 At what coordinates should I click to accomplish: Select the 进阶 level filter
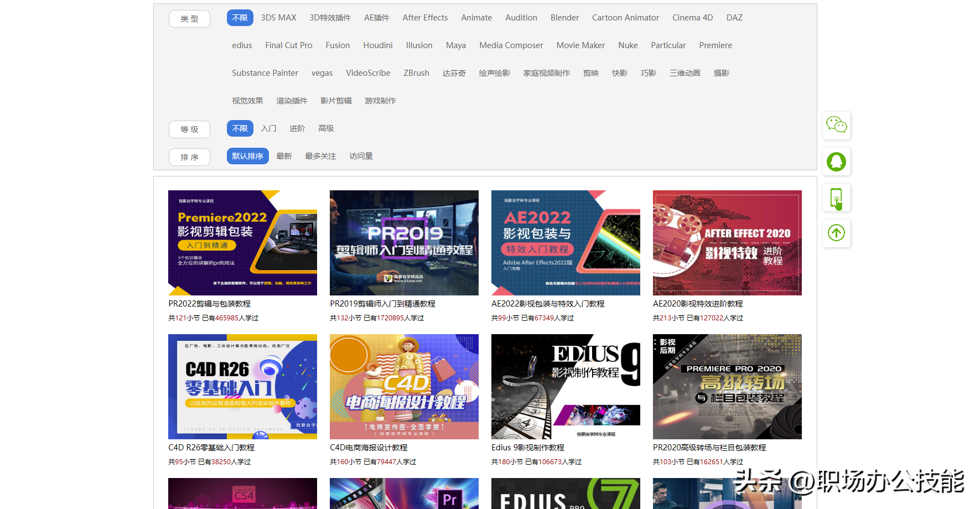click(297, 128)
